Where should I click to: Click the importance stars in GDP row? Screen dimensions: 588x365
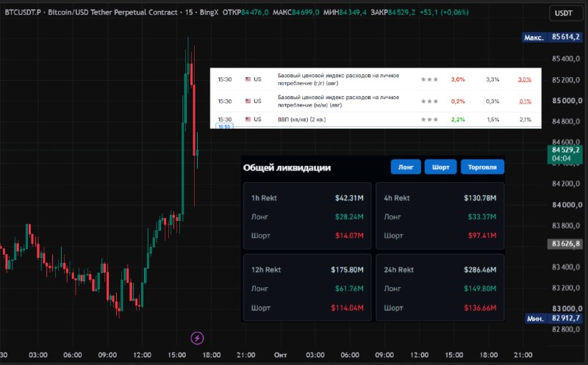(429, 120)
